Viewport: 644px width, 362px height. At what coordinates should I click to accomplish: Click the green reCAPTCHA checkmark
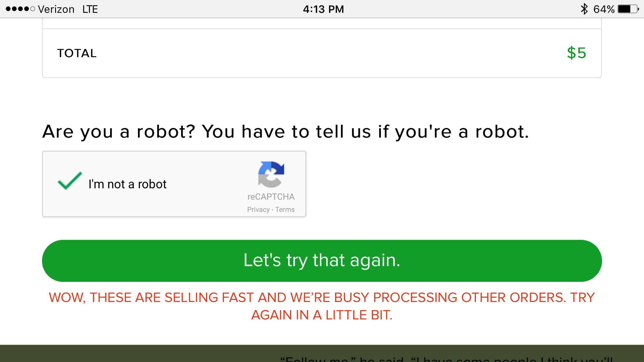click(x=70, y=181)
